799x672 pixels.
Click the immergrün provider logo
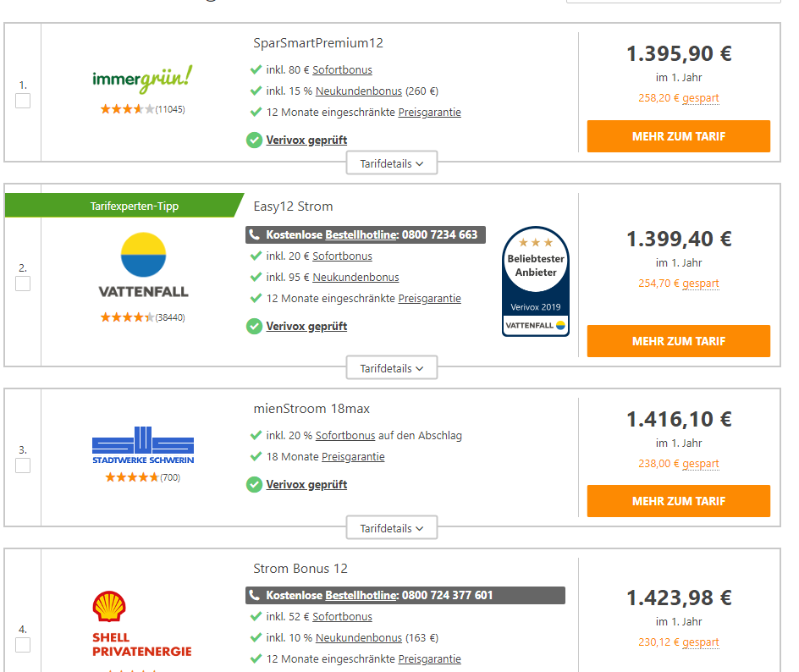pyautogui.click(x=142, y=79)
